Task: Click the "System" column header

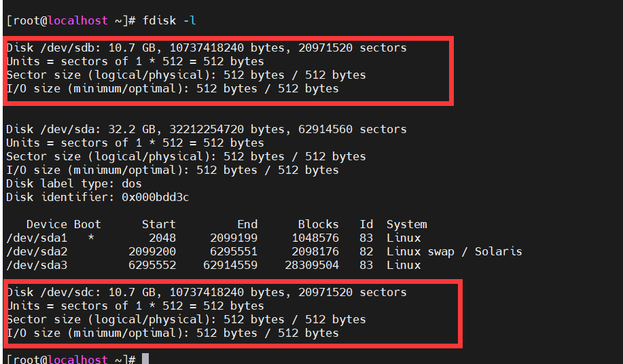Action: coord(406,225)
